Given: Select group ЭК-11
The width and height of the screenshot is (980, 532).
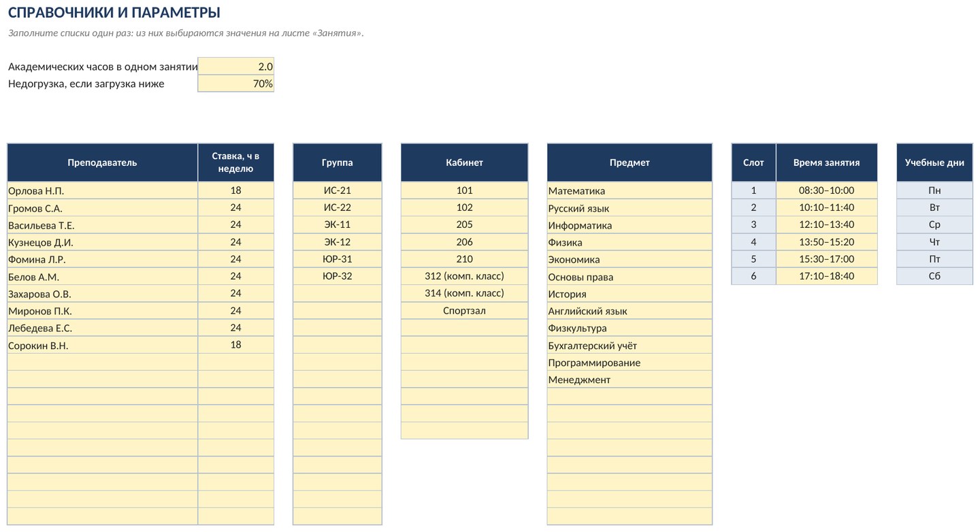Looking at the screenshot, I should point(338,225).
